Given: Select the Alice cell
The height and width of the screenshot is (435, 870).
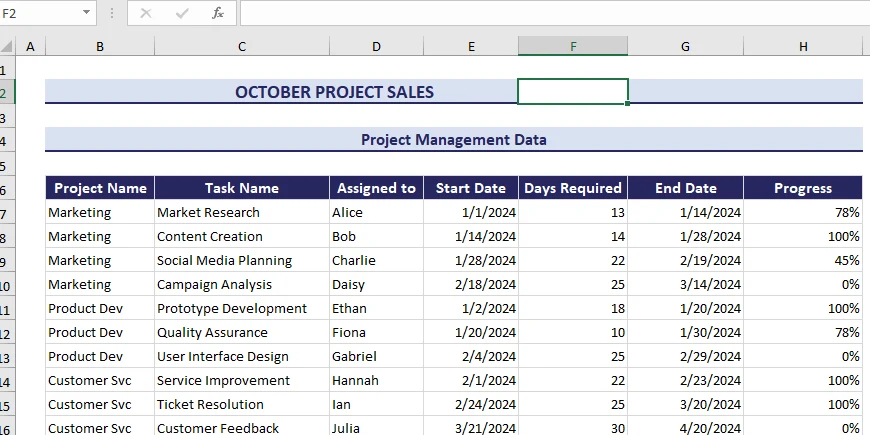Looking at the screenshot, I should point(376,212).
